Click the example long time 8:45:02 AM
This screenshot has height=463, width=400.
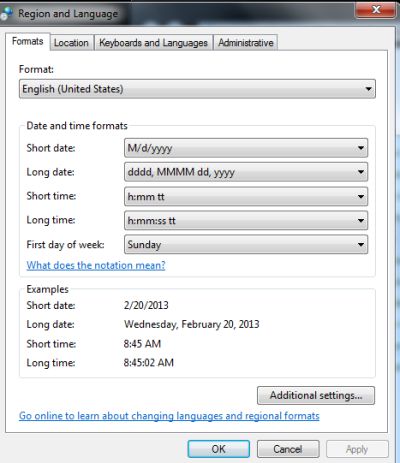click(149, 363)
